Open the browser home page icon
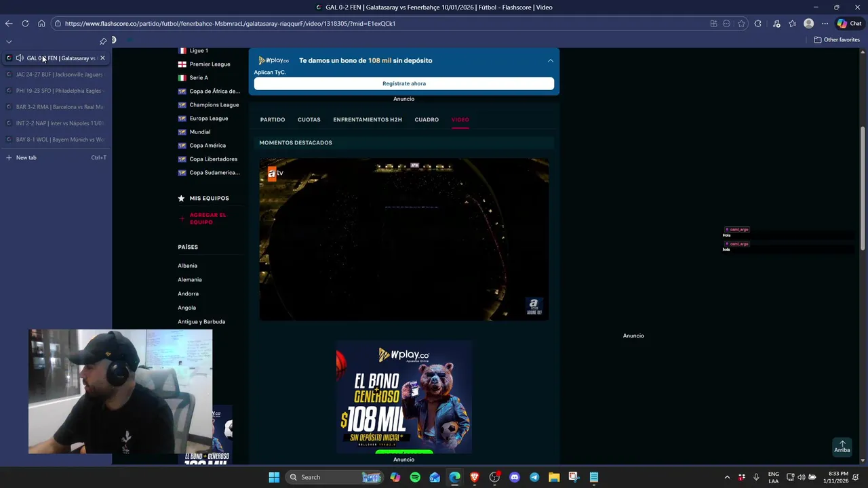868x488 pixels. point(41,23)
